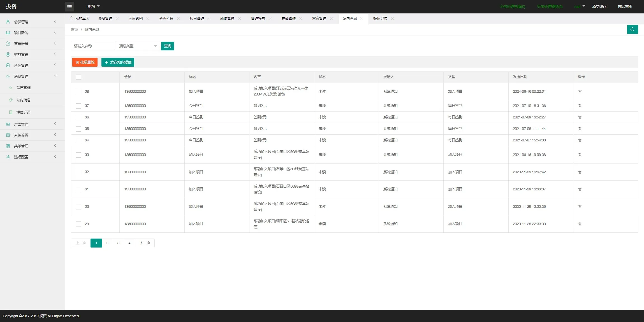Click the green refresh icon button
The height and width of the screenshot is (322, 644).
(x=632, y=29)
